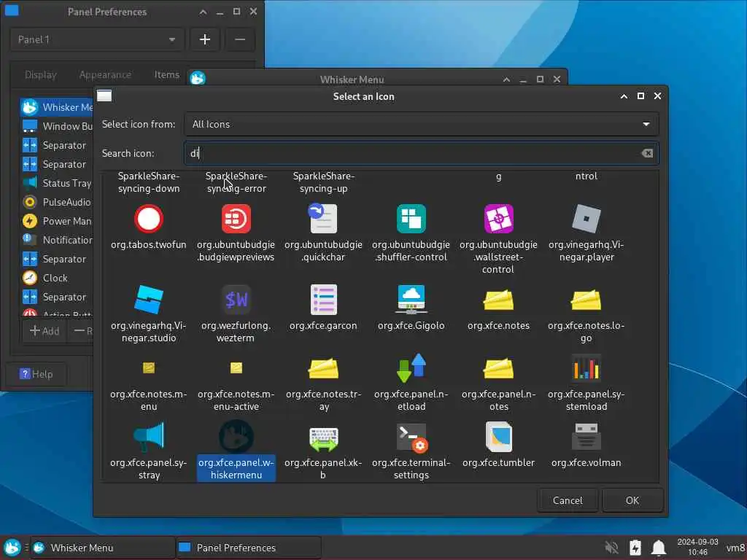This screenshot has width=747, height=560.
Task: Switch to the Items tab in Panel Preferences
Action: 167,75
